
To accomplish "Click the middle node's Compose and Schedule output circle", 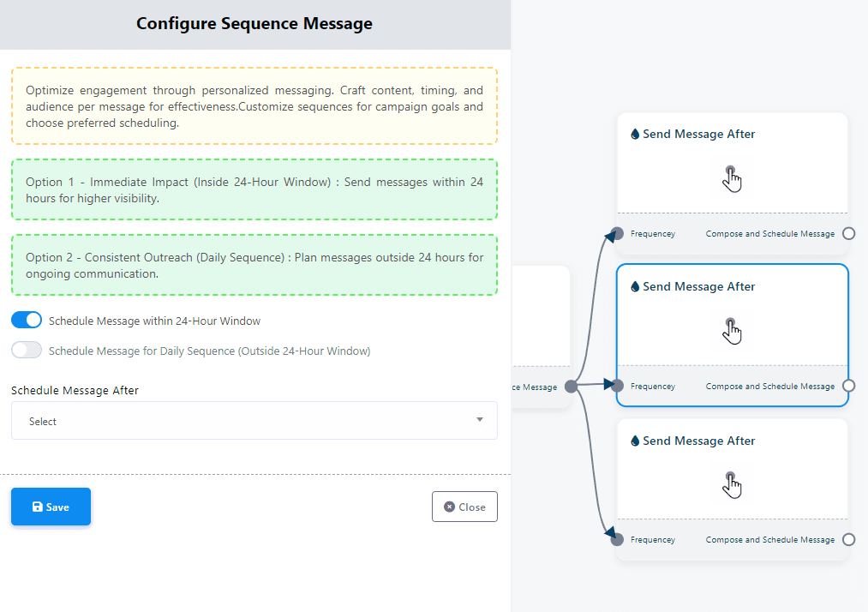I will point(848,386).
